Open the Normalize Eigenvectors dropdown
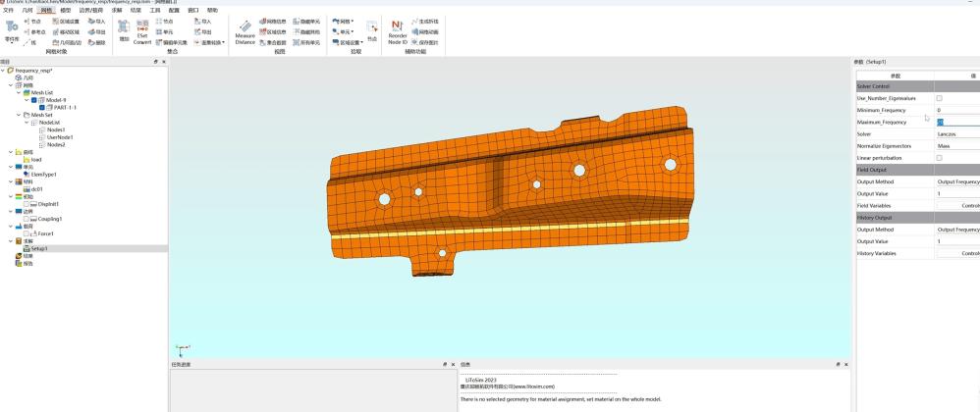This screenshot has width=980, height=412. click(956, 146)
